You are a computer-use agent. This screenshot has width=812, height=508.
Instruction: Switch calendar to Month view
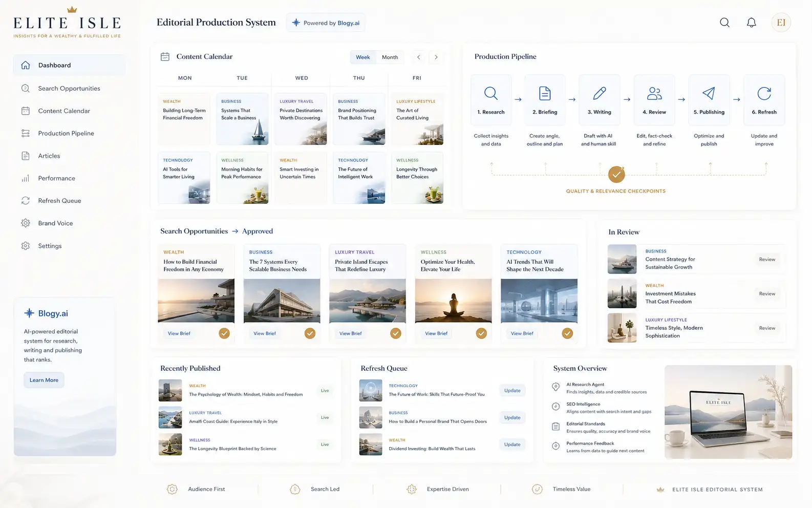pyautogui.click(x=390, y=57)
